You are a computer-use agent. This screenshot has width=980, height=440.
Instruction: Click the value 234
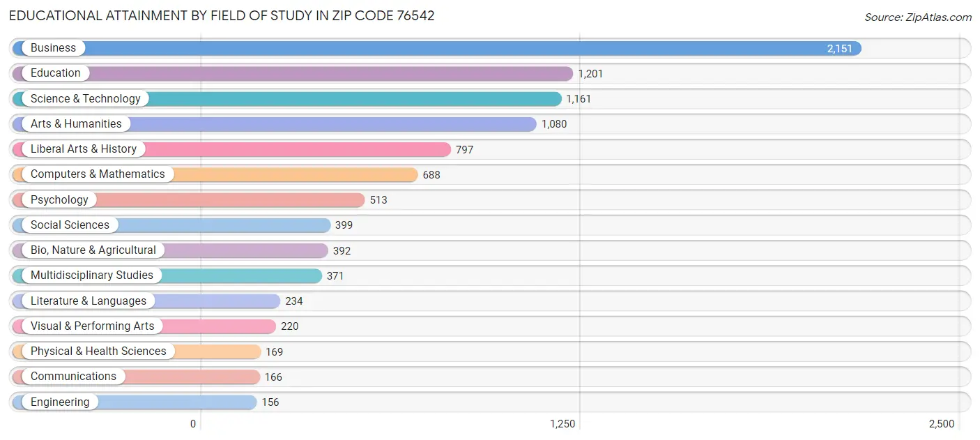(x=294, y=301)
